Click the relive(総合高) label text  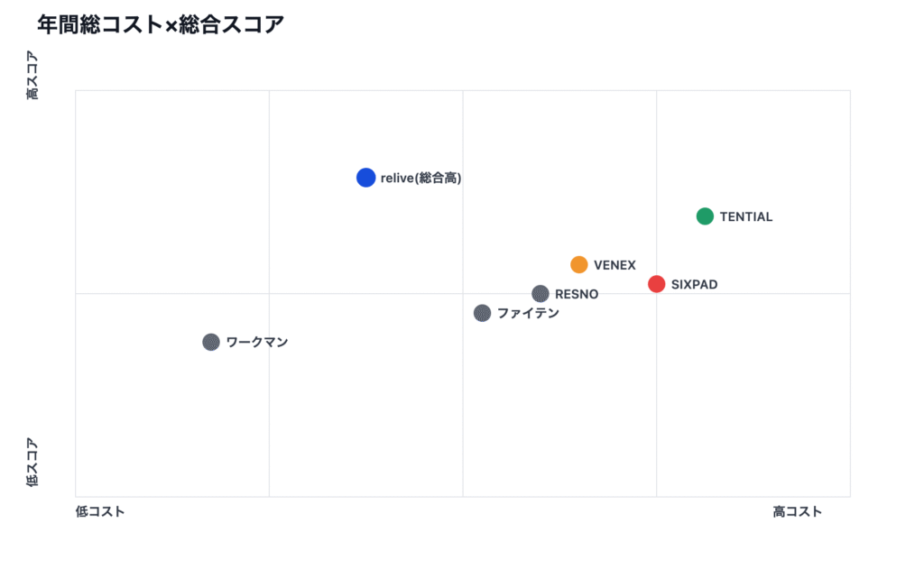click(420, 179)
